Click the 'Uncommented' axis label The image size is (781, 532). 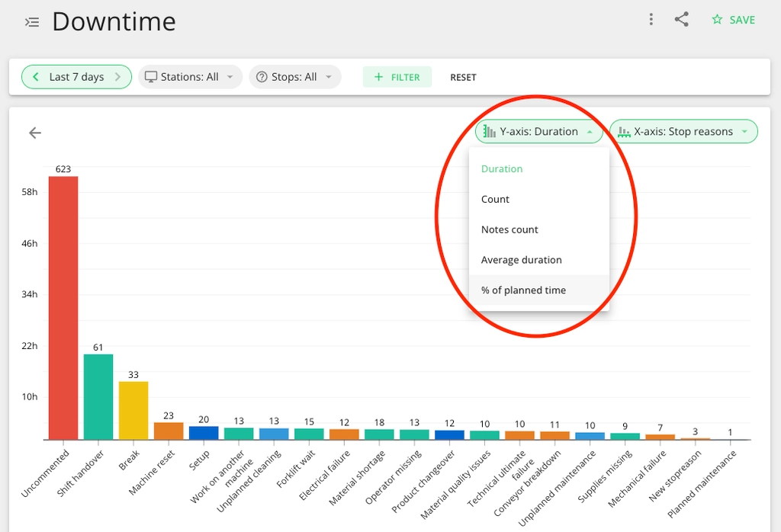click(45, 473)
